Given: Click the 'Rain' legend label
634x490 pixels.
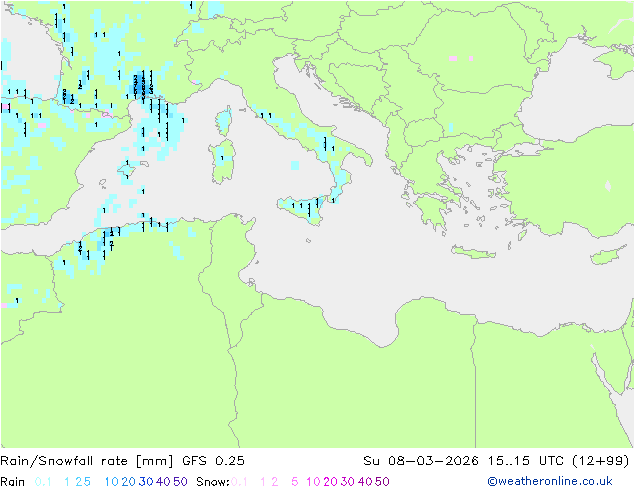Looking at the screenshot, I should [13, 482].
